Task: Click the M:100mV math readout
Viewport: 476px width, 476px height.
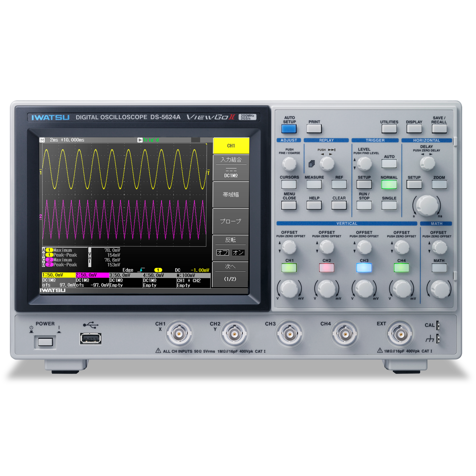Action: click(x=193, y=275)
